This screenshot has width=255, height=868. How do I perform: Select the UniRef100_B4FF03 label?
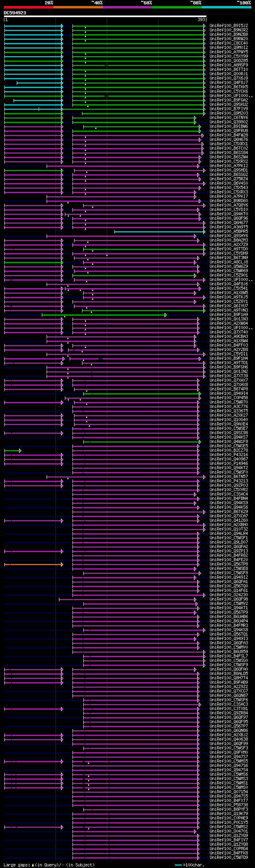(x=229, y=345)
